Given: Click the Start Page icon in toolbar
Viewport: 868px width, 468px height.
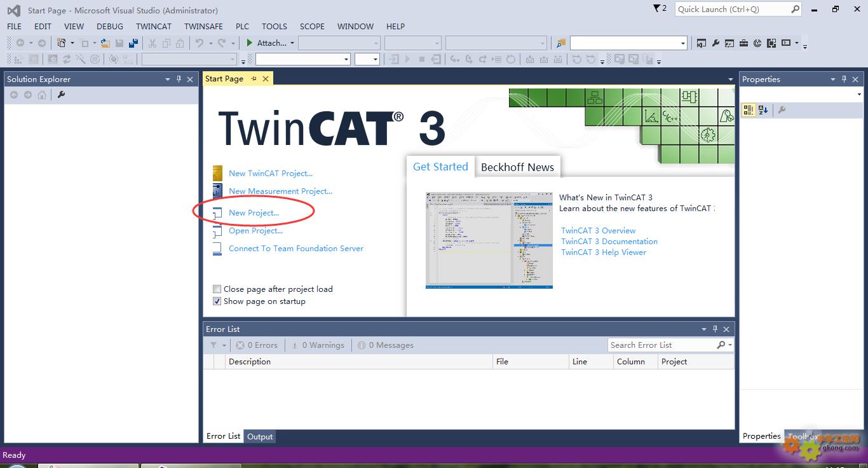Looking at the screenshot, I should point(757,43).
